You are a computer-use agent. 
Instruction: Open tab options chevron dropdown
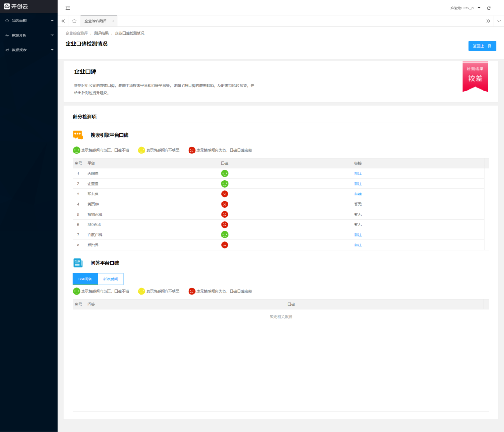click(x=499, y=21)
